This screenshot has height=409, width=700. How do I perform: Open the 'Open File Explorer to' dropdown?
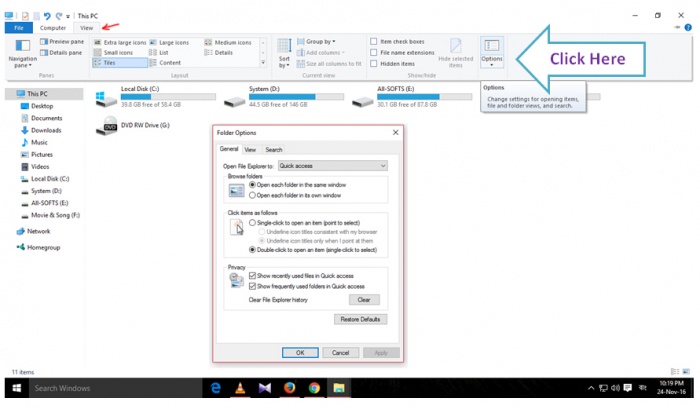tap(333, 166)
